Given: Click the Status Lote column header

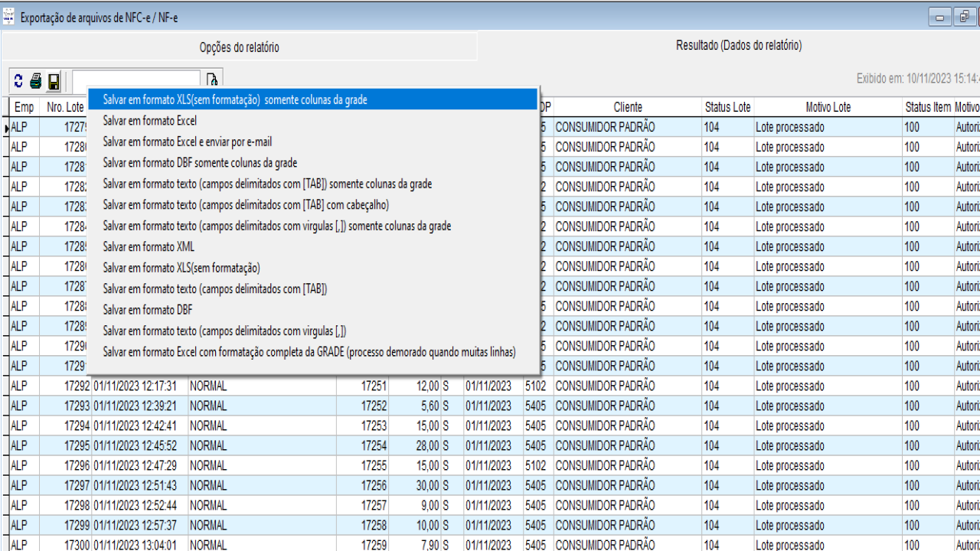Looking at the screenshot, I should point(727,107).
